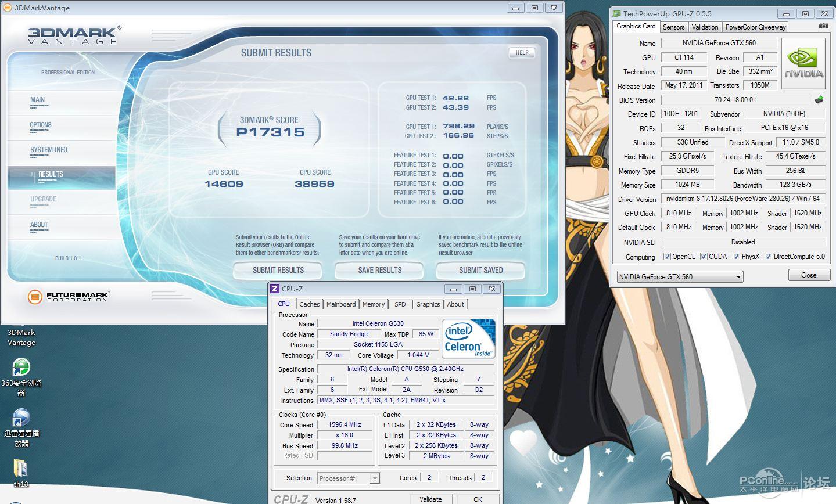
Task: Open the SPD tab in CPU-Z
Action: click(x=400, y=304)
